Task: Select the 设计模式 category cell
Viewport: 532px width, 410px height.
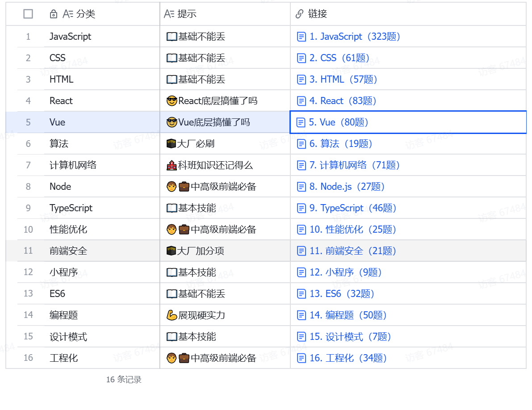Action: 102,337
